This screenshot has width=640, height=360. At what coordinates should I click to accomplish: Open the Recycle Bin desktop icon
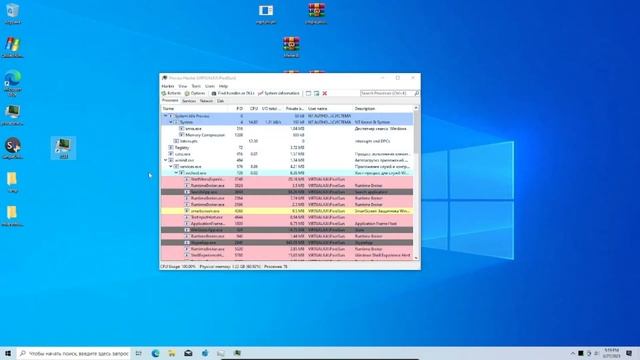[x=13, y=13]
